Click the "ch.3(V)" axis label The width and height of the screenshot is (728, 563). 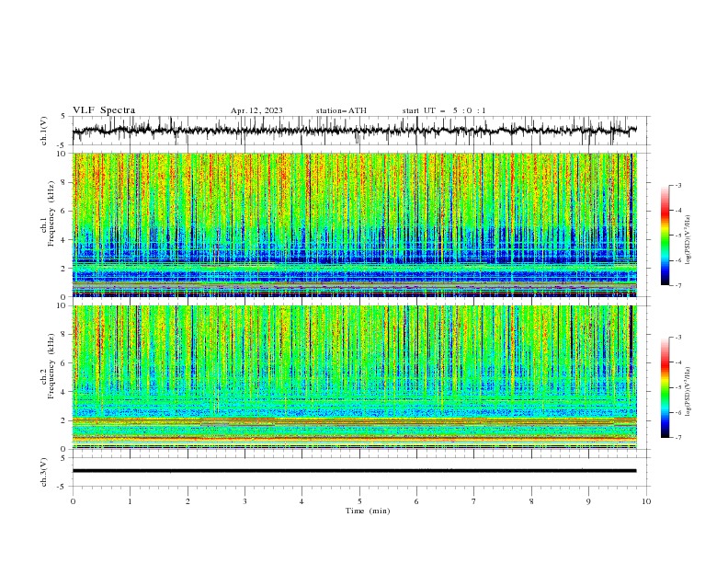click(x=44, y=472)
